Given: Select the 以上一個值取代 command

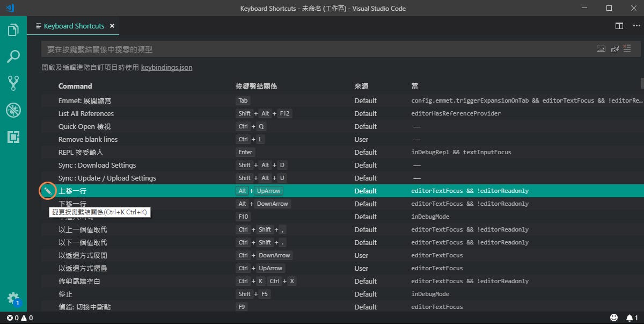Looking at the screenshot, I should coord(83,229).
